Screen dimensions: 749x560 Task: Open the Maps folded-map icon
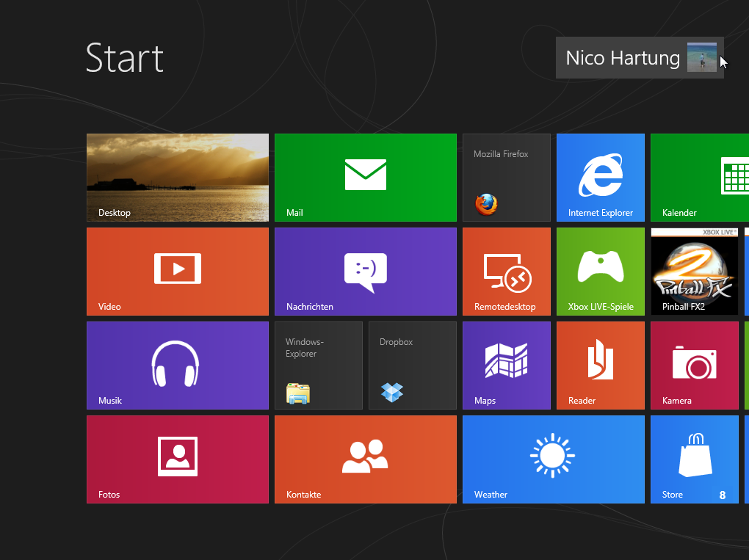[x=507, y=360]
